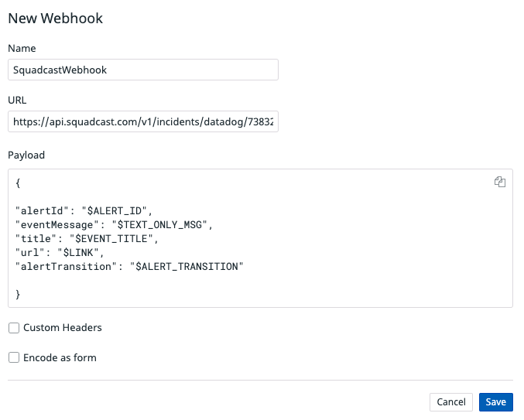The width and height of the screenshot is (524, 420).
Task: Click into the URL input field
Action: [143, 121]
